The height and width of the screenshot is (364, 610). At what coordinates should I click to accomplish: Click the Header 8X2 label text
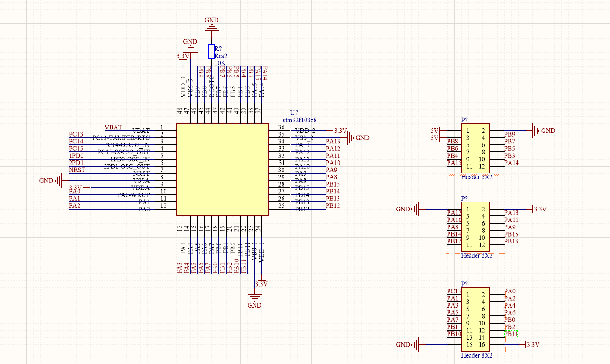477,355
